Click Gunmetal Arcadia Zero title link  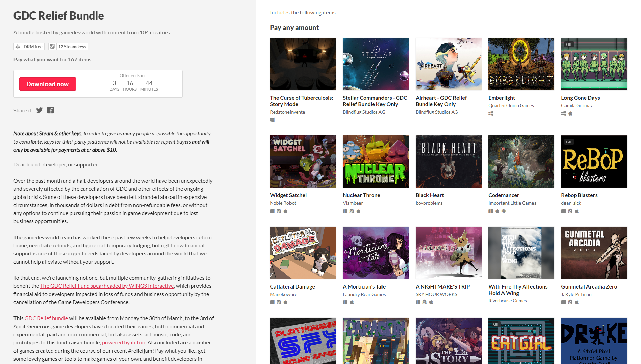pyautogui.click(x=589, y=286)
